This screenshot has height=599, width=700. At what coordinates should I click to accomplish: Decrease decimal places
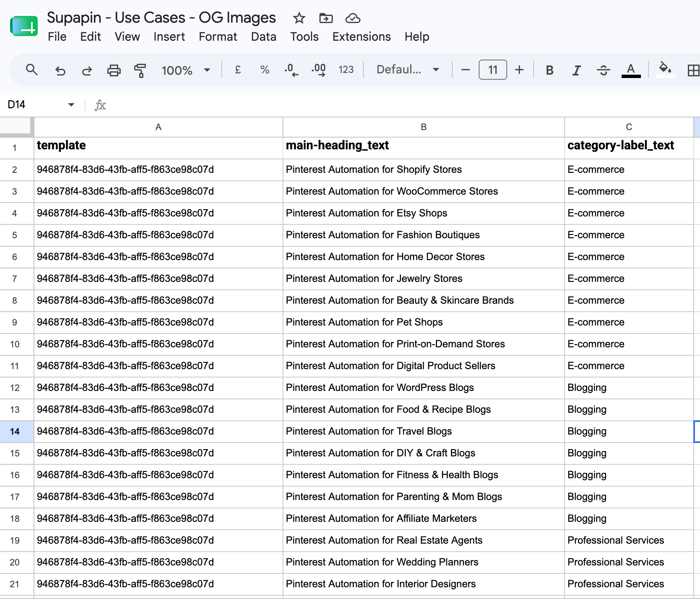click(291, 70)
